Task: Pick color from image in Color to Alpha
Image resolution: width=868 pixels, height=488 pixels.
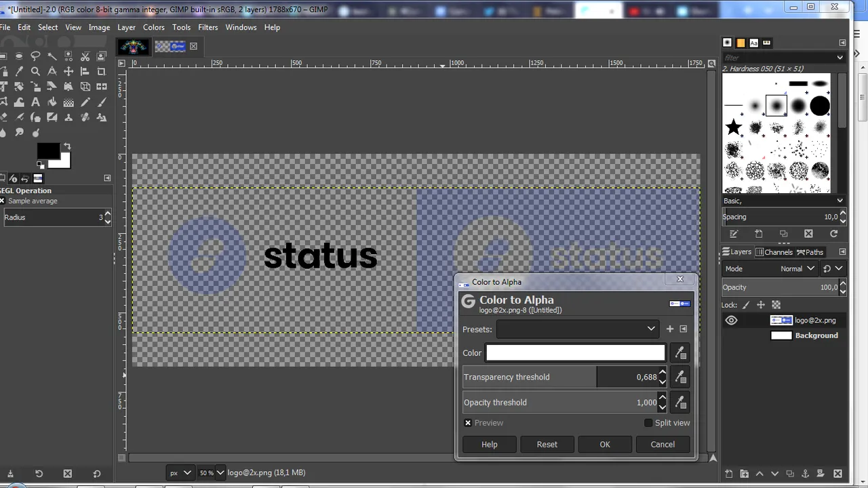Action: point(679,352)
